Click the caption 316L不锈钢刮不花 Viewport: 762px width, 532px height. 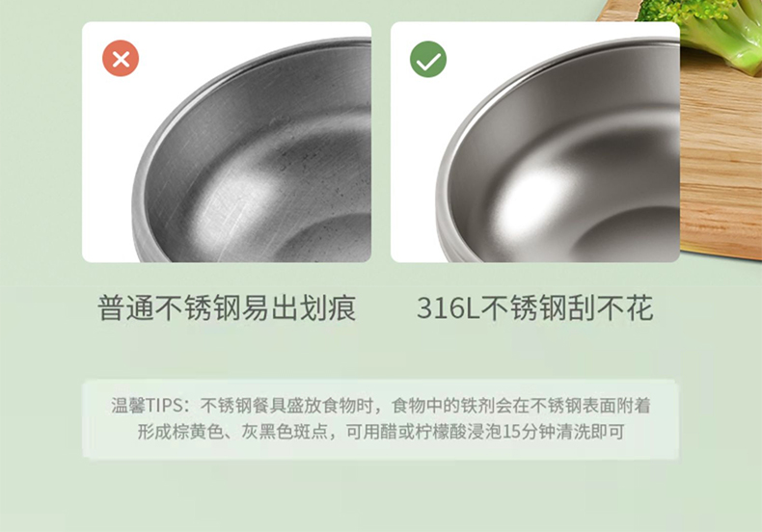pos(535,307)
